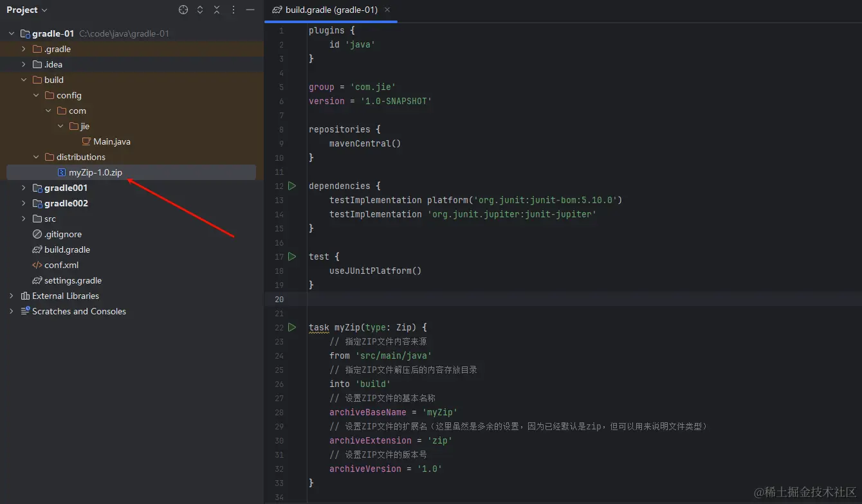Click Collapse All icon in Project panel
The height and width of the screenshot is (504, 862).
click(x=217, y=10)
